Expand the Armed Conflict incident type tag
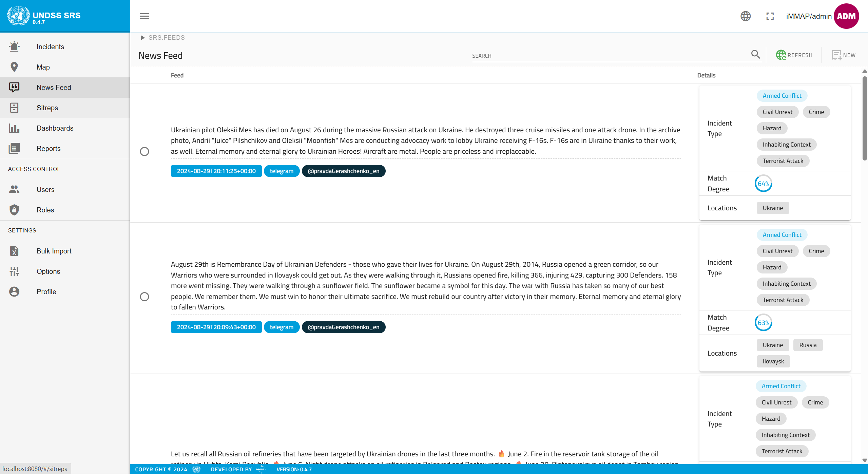Image resolution: width=868 pixels, height=474 pixels. coord(782,95)
